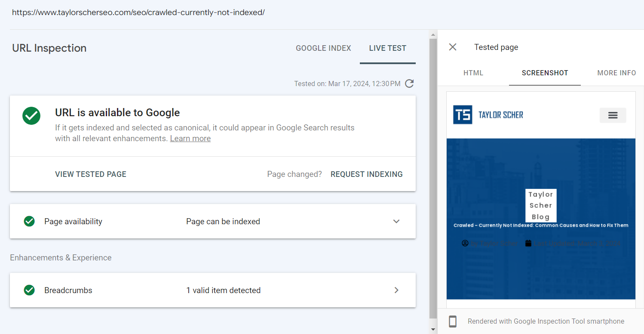Click green check beside Page availability

(x=29, y=221)
